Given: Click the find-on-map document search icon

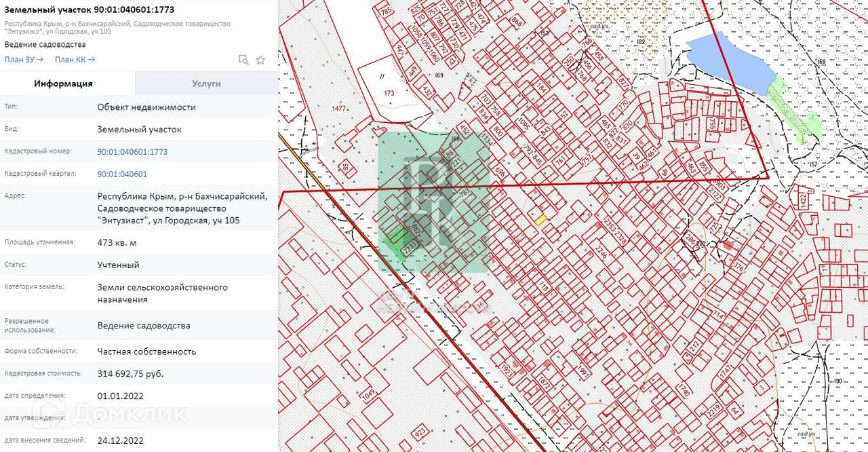Looking at the screenshot, I should [243, 60].
